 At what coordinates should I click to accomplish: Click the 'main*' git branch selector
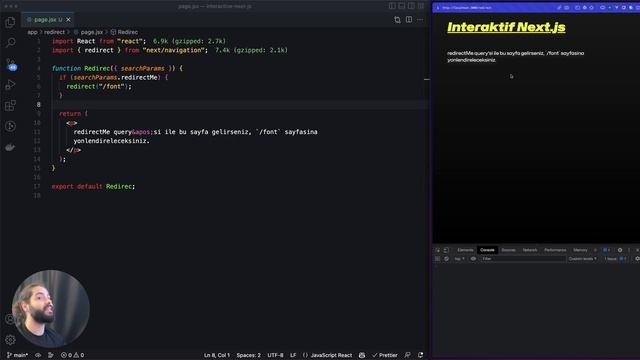(x=18, y=355)
